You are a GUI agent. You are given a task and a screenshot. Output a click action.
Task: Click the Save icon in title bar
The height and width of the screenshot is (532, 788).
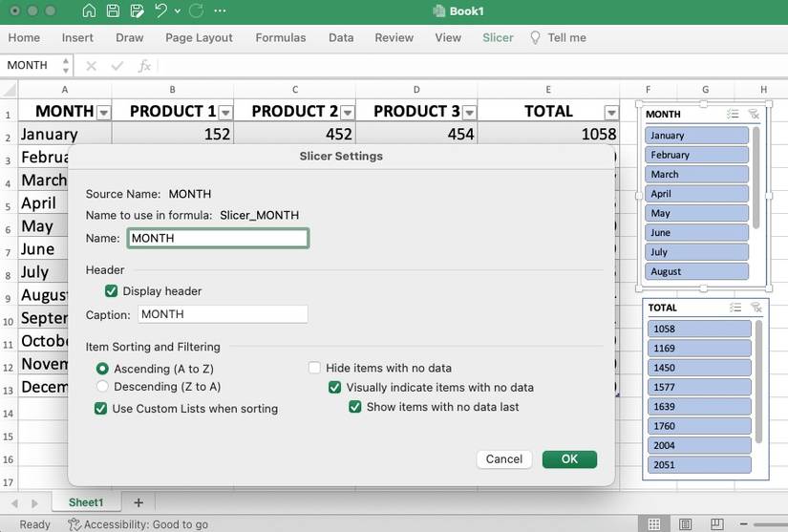point(113,11)
